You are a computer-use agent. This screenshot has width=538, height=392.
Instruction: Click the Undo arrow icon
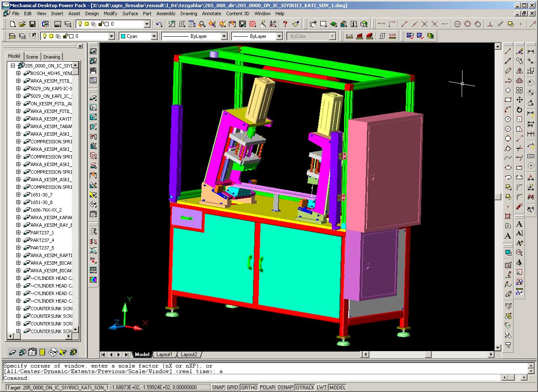click(159, 24)
